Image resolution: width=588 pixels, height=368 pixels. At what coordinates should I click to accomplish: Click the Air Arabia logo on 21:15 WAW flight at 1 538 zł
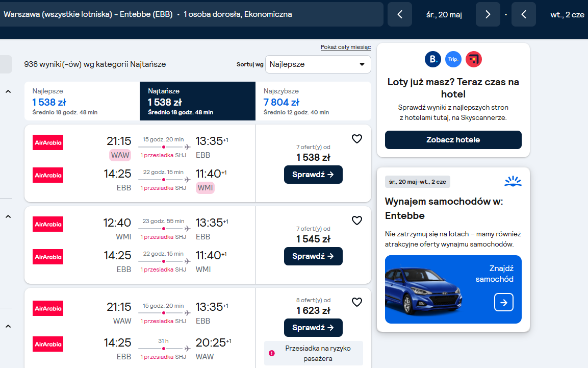(48, 142)
